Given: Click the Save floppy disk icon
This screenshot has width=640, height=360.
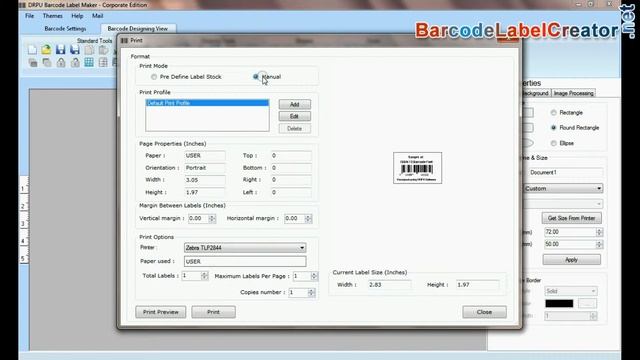Looking at the screenshot, I should pos(60,50).
